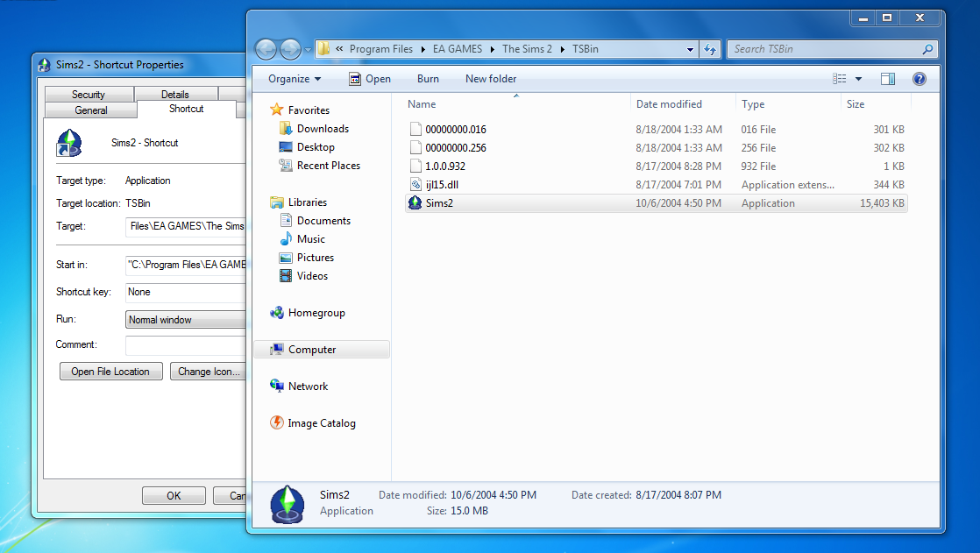Click the search magnifier in the TSBin search box

pos(927,49)
